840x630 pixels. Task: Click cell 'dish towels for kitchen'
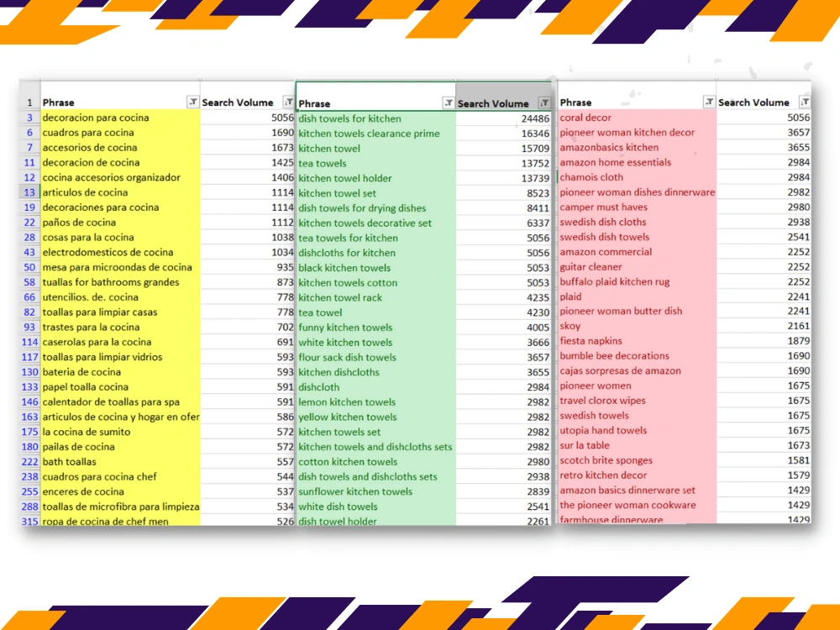pos(375,118)
